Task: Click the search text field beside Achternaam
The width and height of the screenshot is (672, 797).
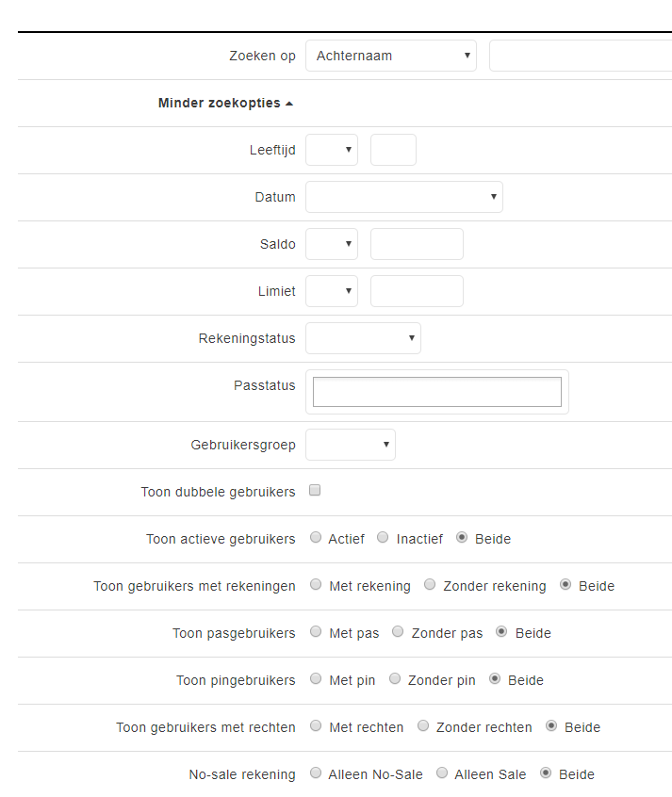Action: (x=580, y=56)
